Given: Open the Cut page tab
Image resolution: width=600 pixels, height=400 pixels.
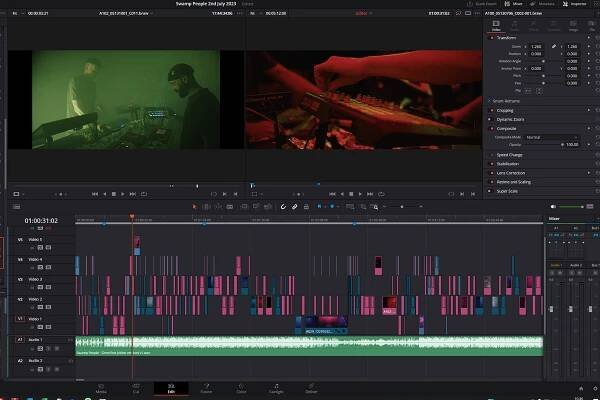Looking at the screenshot, I should (136, 389).
